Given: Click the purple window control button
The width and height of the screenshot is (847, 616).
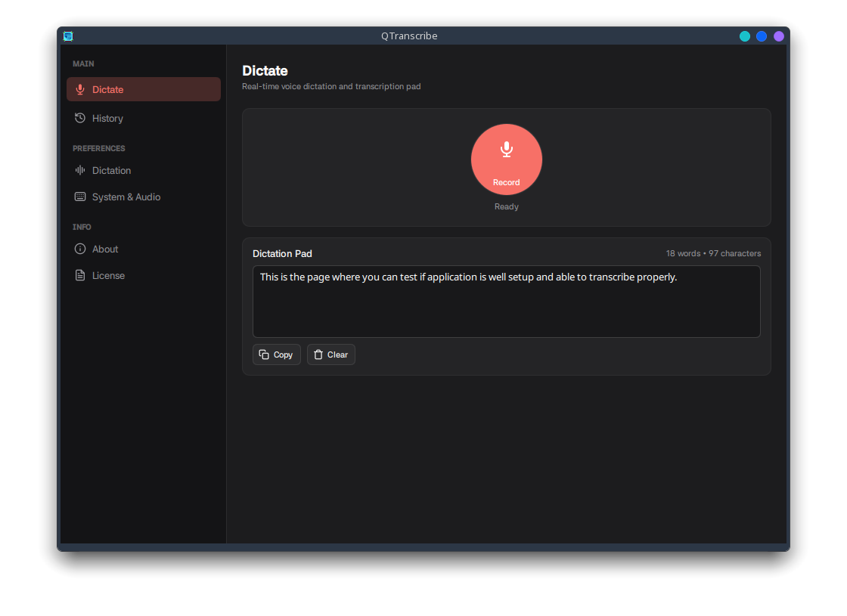Looking at the screenshot, I should 778,36.
